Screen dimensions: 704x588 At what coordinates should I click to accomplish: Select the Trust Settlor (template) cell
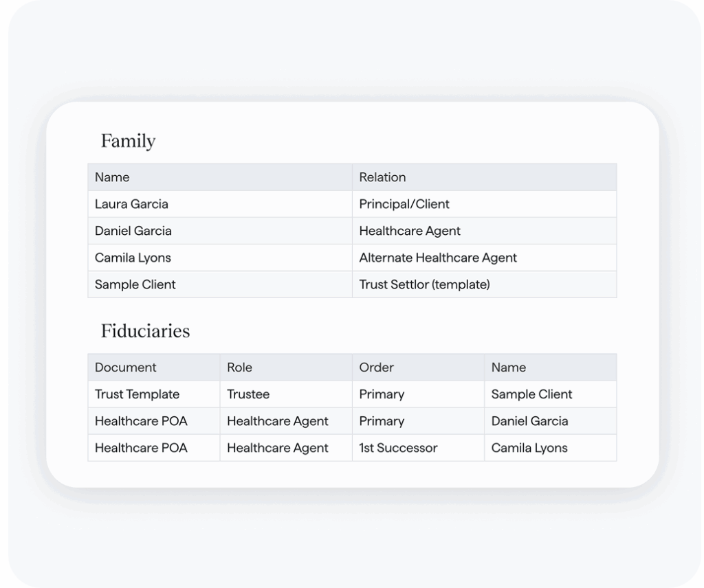pos(485,284)
